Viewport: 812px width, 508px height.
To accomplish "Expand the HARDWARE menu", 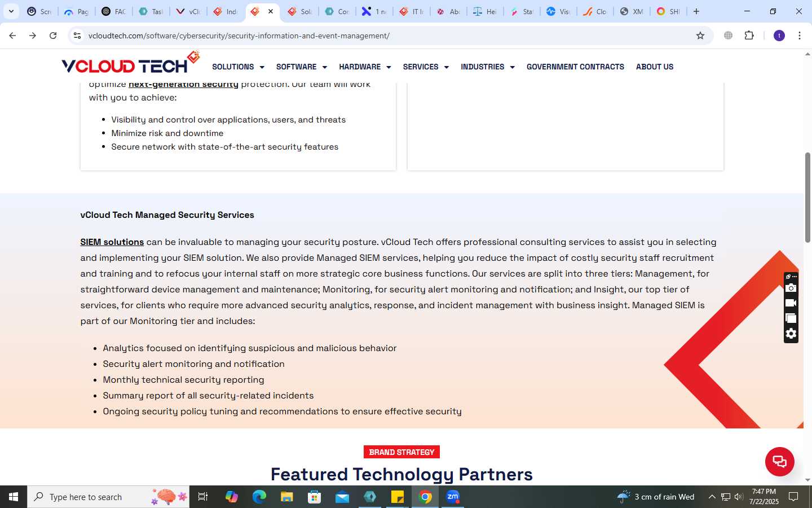I will tap(365, 67).
